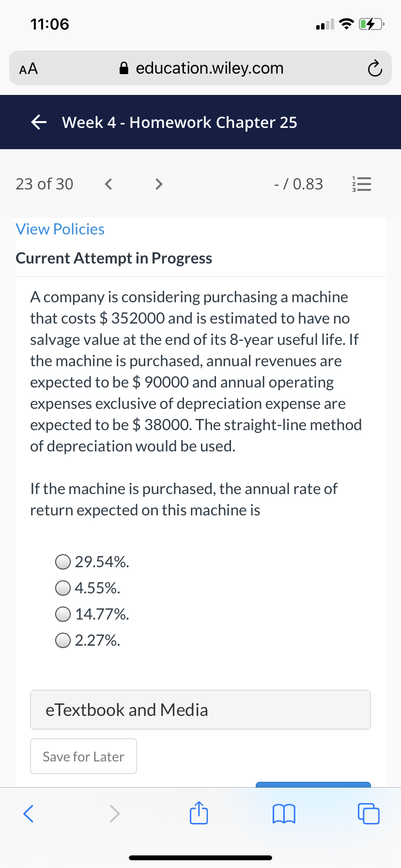Tap the Safari back chevron at bottom
Viewport: 401px width, 868px height.
(29, 813)
